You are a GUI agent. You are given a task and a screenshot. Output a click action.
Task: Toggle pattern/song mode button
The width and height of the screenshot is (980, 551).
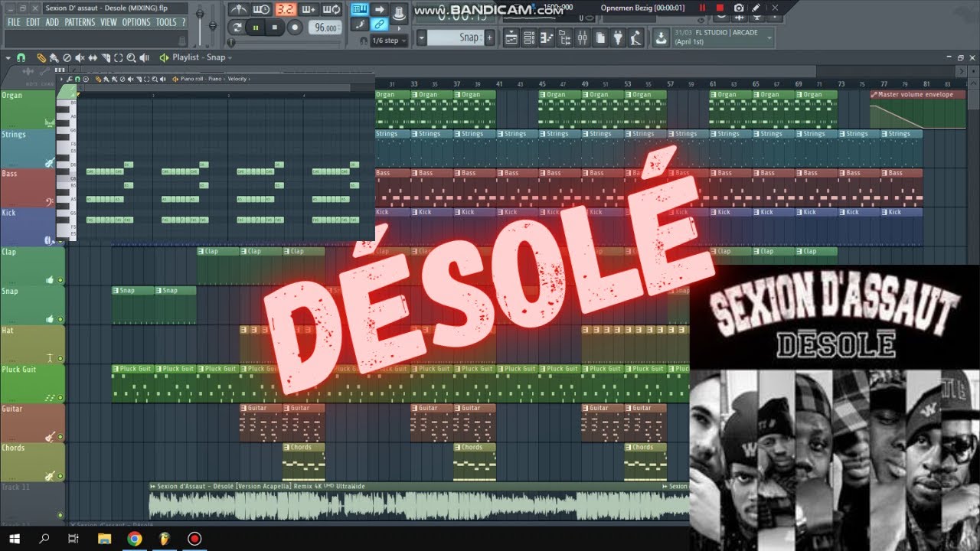(x=237, y=27)
